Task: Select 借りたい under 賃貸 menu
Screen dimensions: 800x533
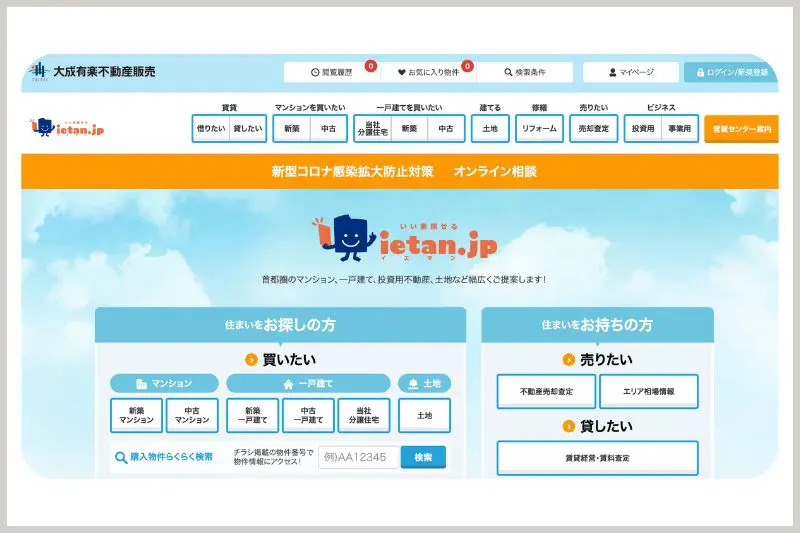Action: (x=211, y=129)
